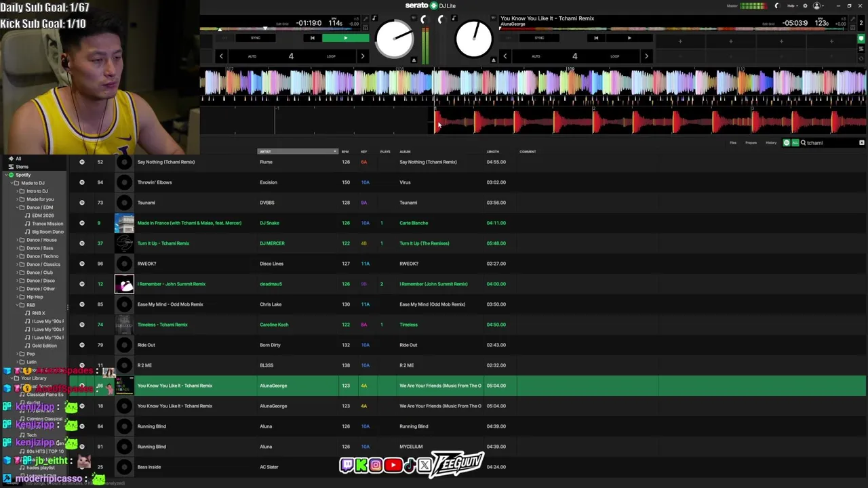Click the left deck cue/previous button

[x=312, y=38]
